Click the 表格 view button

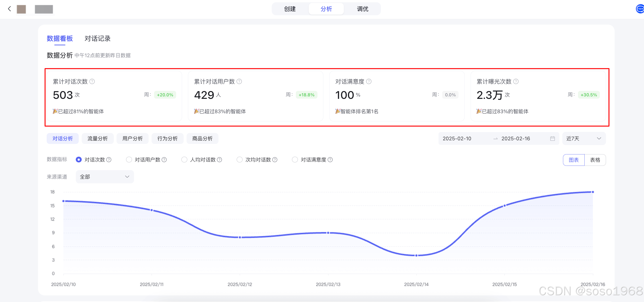tap(595, 160)
